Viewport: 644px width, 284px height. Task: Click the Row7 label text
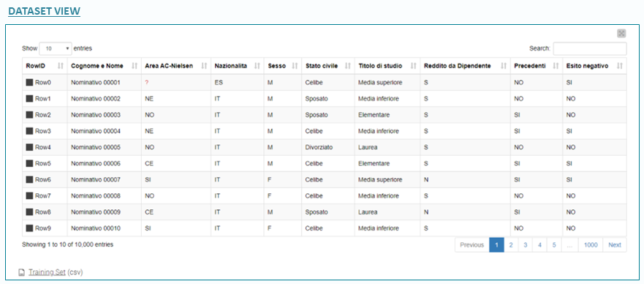(x=43, y=196)
